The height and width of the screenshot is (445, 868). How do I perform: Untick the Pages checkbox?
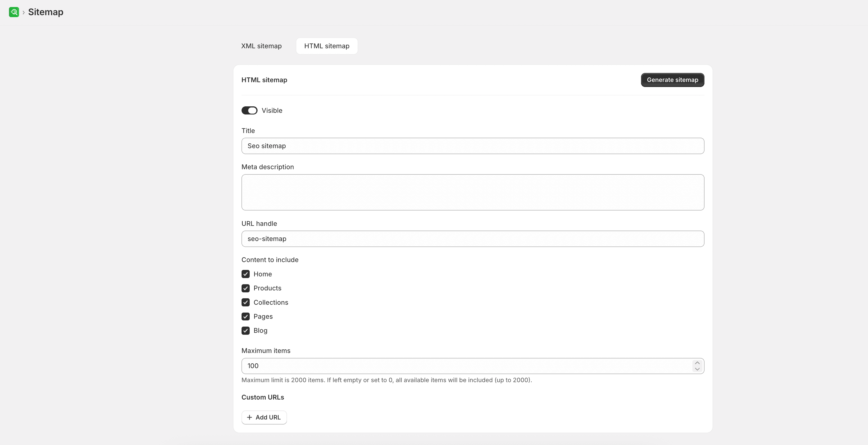point(246,316)
